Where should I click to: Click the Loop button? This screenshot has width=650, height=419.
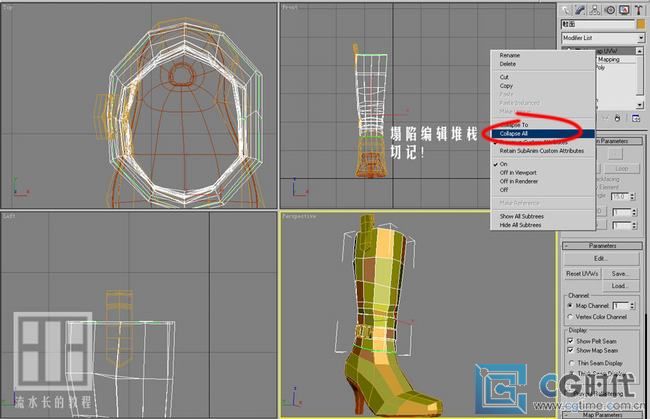(x=622, y=169)
